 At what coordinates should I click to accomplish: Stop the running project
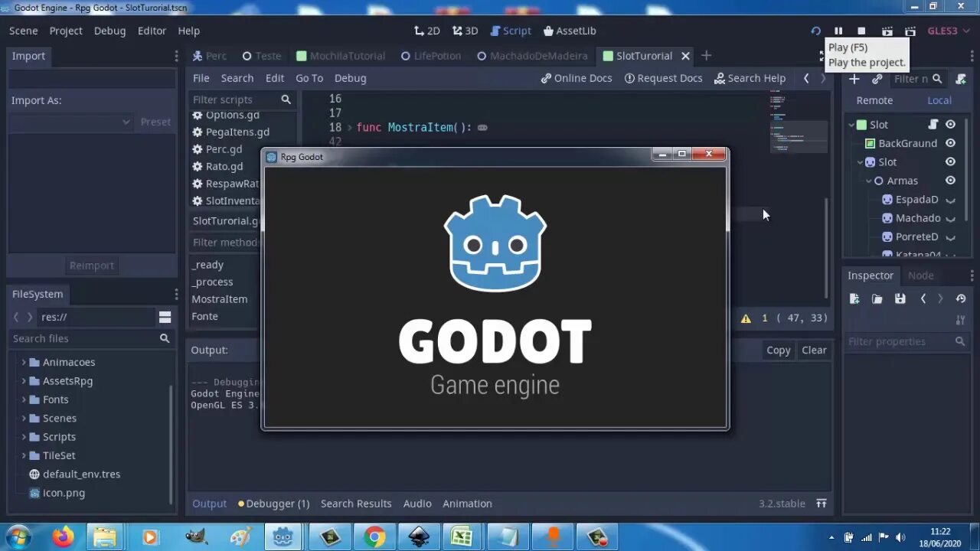861,31
